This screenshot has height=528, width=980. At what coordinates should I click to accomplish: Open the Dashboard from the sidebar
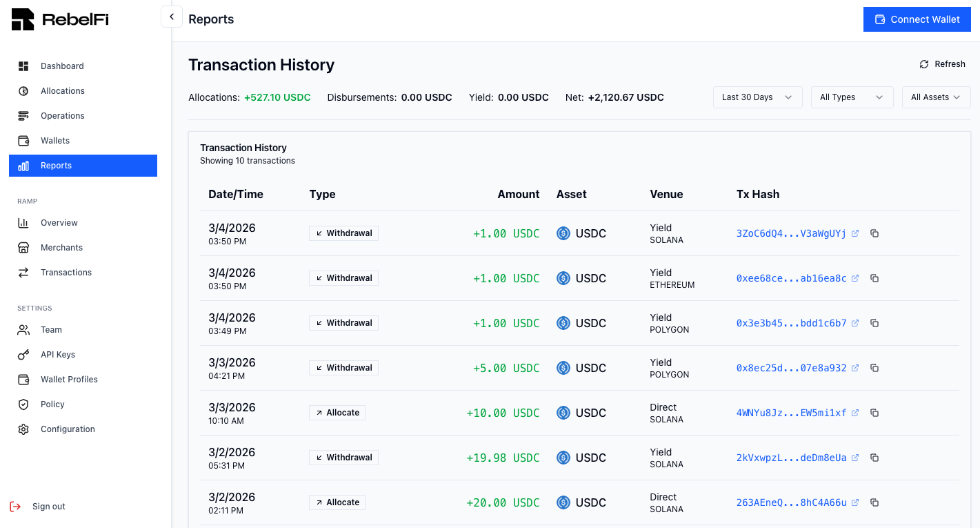(62, 66)
